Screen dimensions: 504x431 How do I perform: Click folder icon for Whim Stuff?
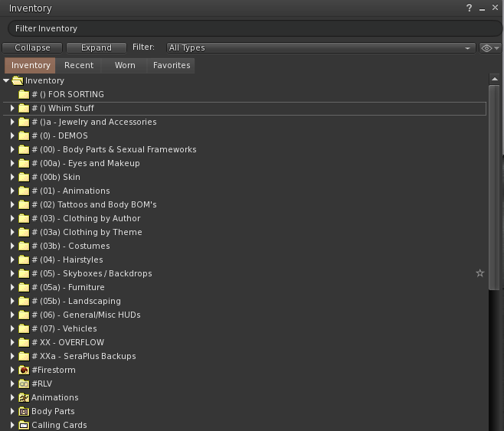[x=24, y=108]
